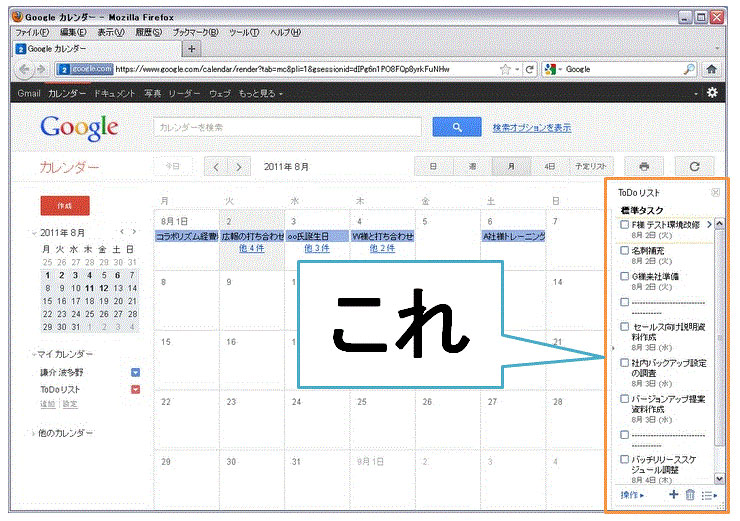Screen dimensions: 740x521
Task: Open the settings gear icon
Action: (x=712, y=93)
